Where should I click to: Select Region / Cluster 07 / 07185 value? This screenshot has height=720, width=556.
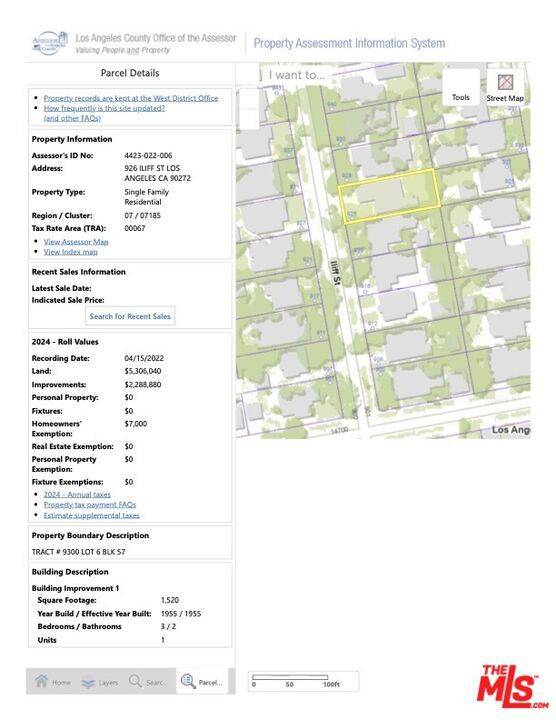(x=142, y=215)
